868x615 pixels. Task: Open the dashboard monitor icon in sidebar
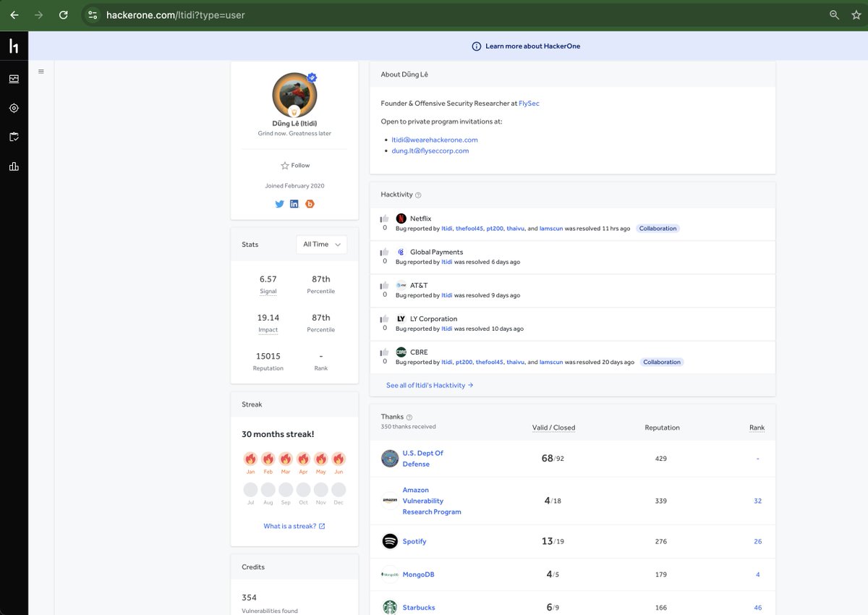pos(14,79)
